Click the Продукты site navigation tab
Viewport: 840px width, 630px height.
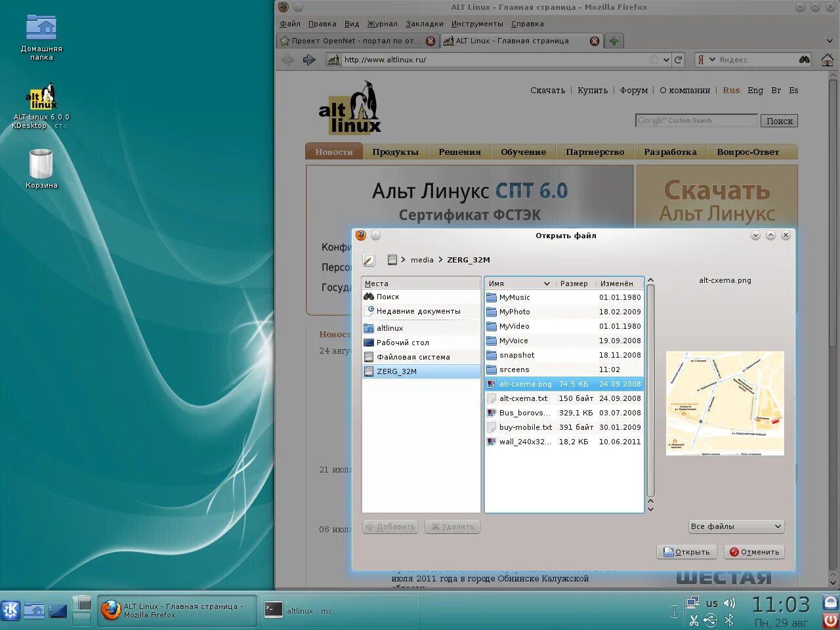(x=395, y=152)
